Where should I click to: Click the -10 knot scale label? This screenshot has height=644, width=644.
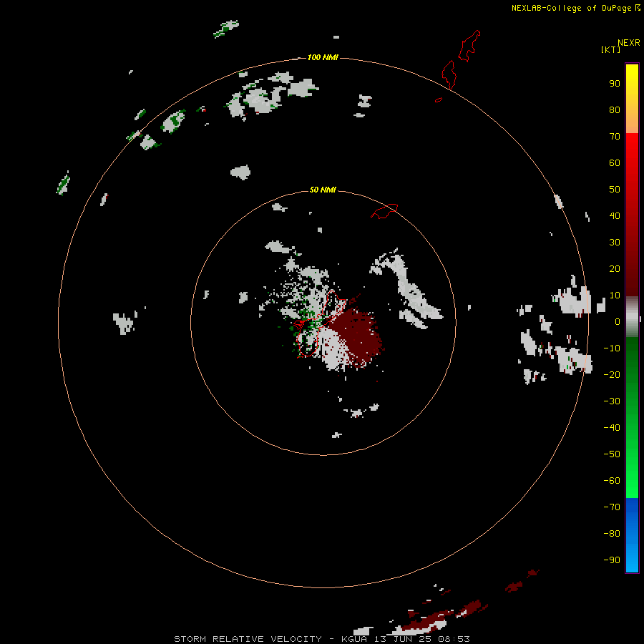pyautogui.click(x=612, y=348)
